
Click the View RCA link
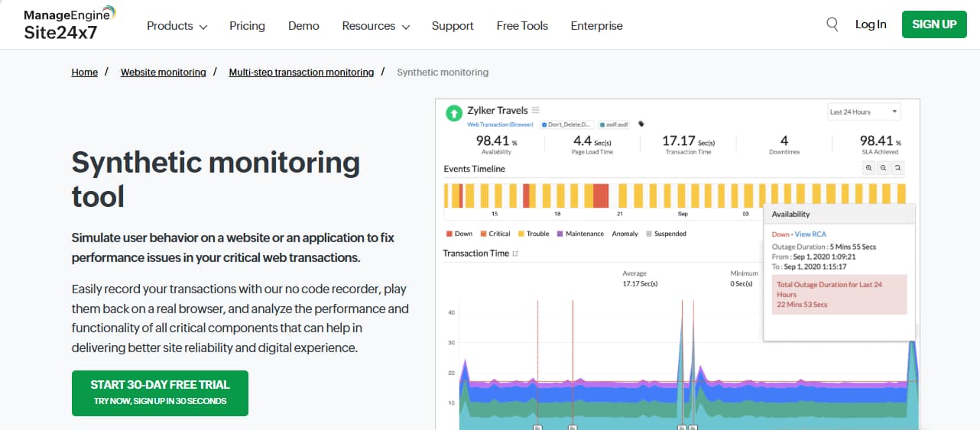(x=810, y=234)
